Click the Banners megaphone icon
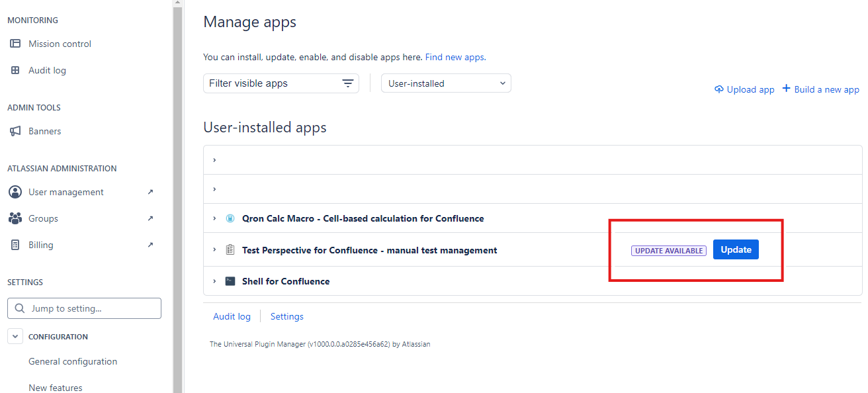 point(15,131)
